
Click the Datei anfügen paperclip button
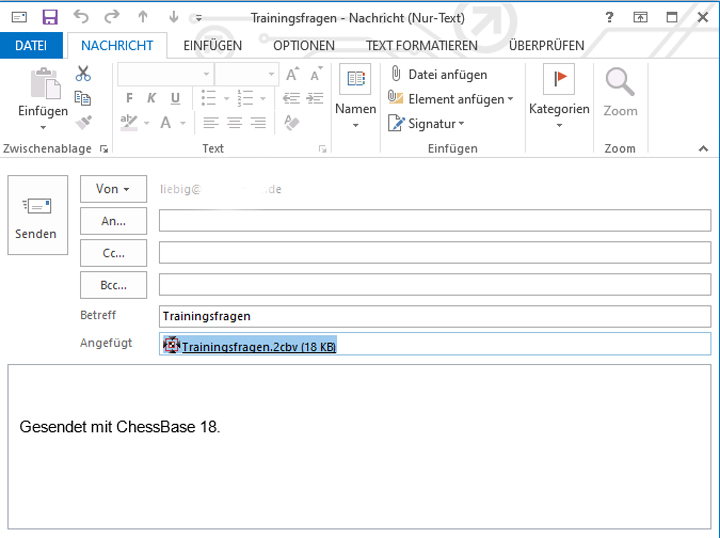click(438, 74)
